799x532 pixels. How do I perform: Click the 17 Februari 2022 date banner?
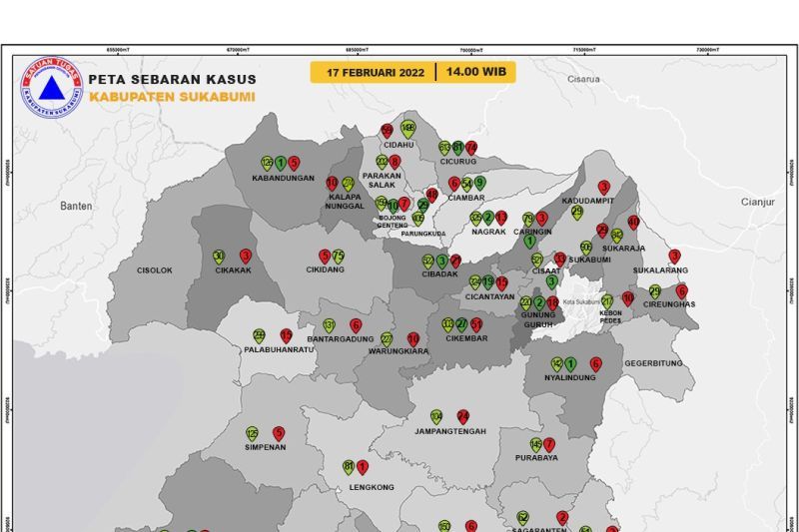[x=376, y=72]
